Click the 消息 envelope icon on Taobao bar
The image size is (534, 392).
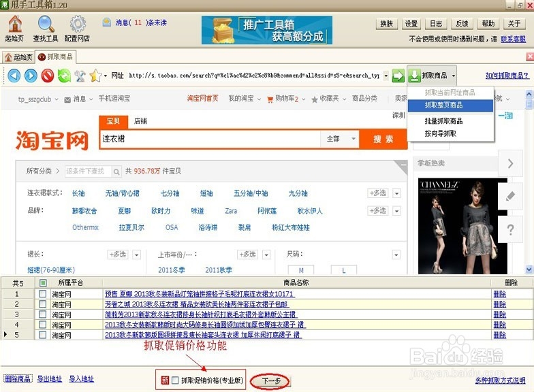(x=67, y=99)
